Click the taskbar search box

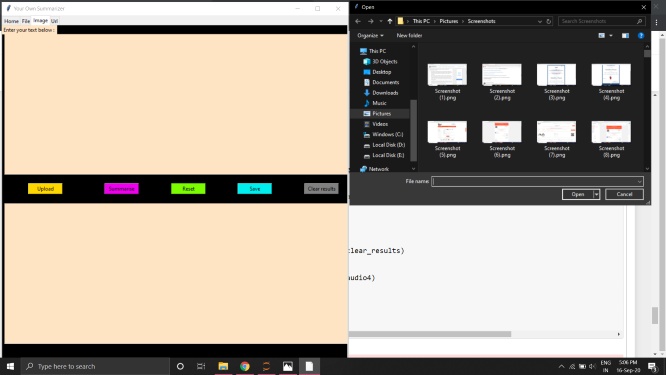point(95,366)
